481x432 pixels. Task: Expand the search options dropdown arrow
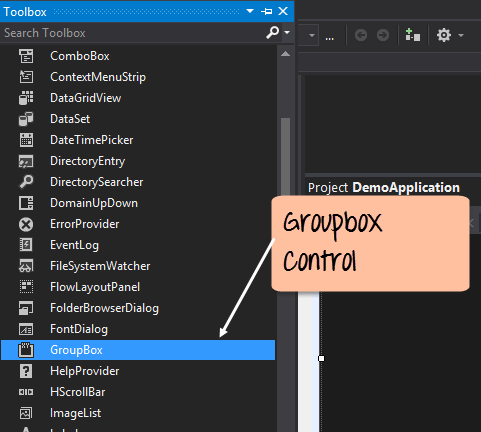click(x=287, y=33)
